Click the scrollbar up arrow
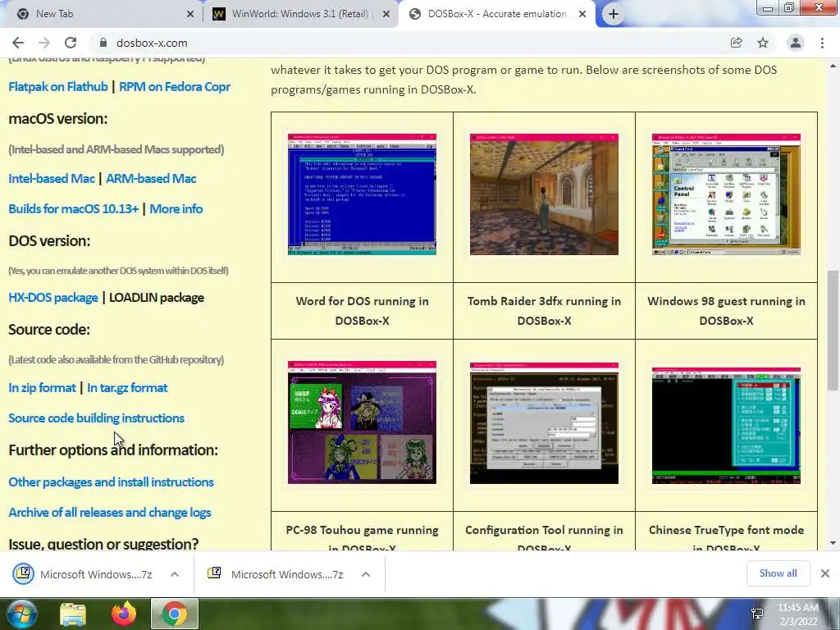 (833, 66)
